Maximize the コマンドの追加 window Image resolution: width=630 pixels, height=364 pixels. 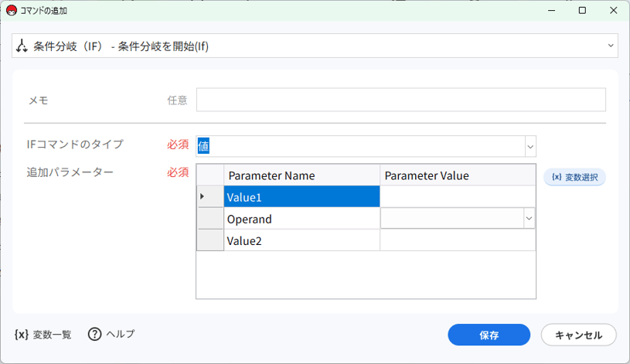click(x=582, y=11)
